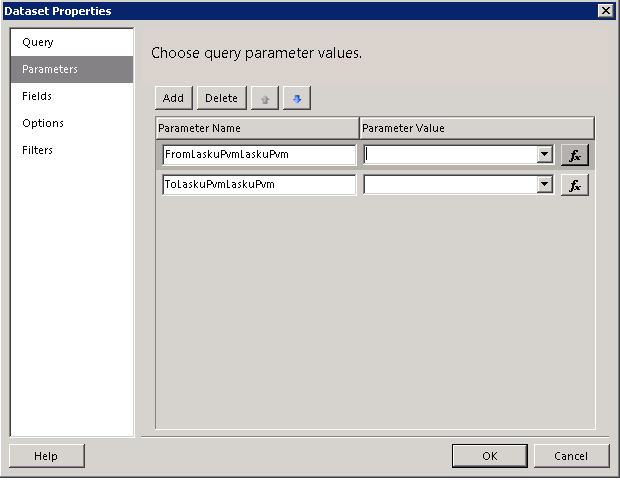Click the FromLaskuPvmLaskuPvm parameter name field
This screenshot has height=480, width=620.
tap(258, 155)
